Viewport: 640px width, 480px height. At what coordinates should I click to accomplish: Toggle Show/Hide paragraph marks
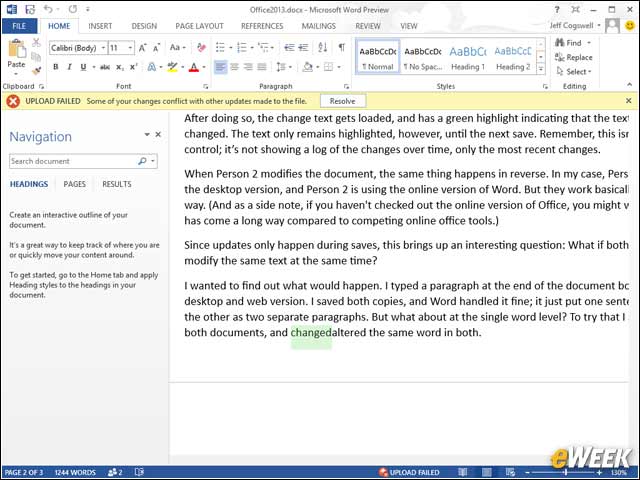[x=342, y=48]
